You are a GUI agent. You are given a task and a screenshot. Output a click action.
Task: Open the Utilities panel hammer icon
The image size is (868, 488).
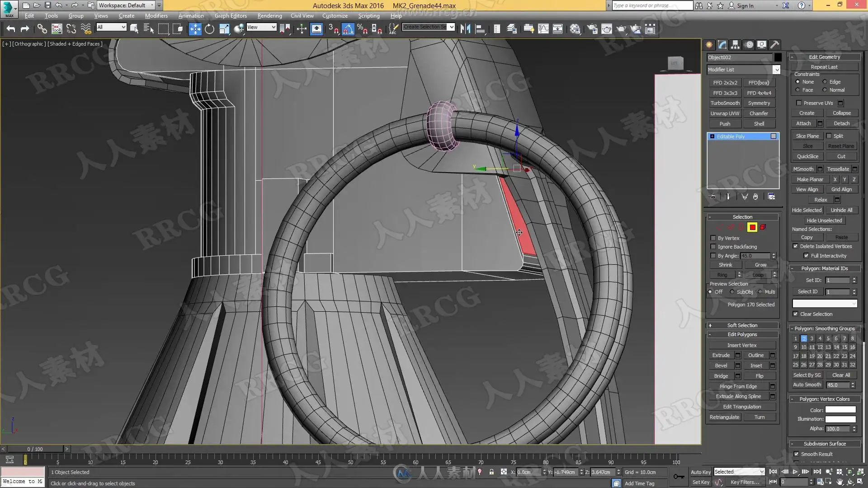pyautogui.click(x=775, y=45)
